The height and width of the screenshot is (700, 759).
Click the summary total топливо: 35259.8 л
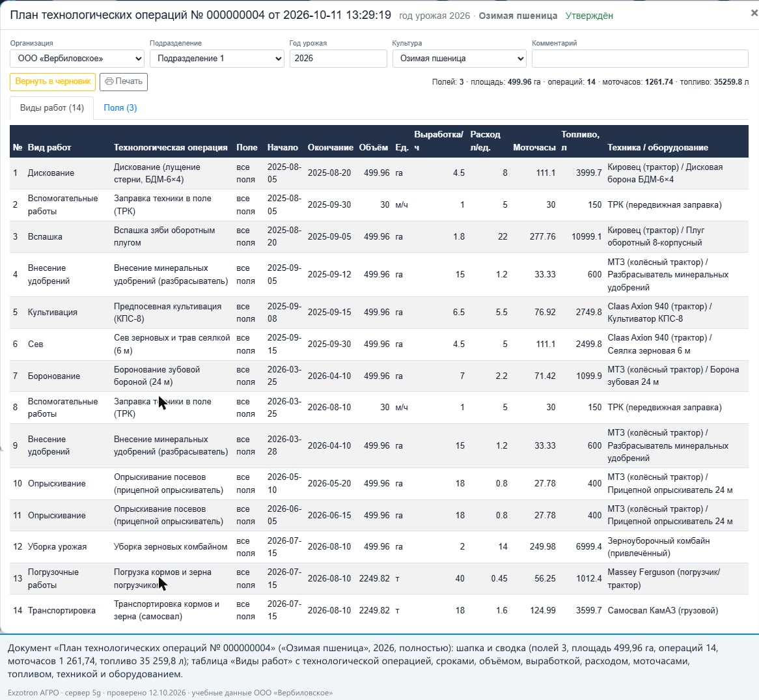(x=714, y=82)
